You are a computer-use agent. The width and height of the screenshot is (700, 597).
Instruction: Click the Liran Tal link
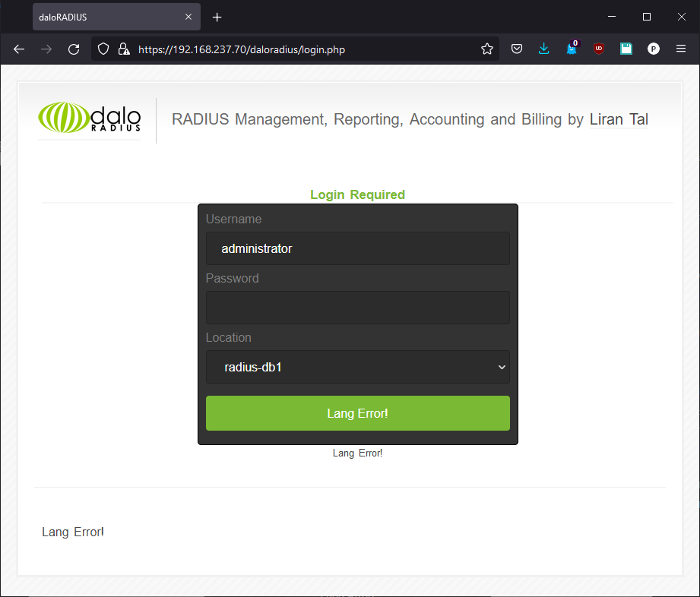(x=619, y=119)
